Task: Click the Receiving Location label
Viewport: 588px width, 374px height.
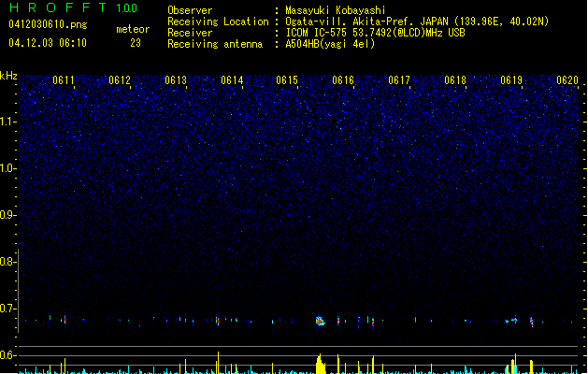Action: (218, 22)
